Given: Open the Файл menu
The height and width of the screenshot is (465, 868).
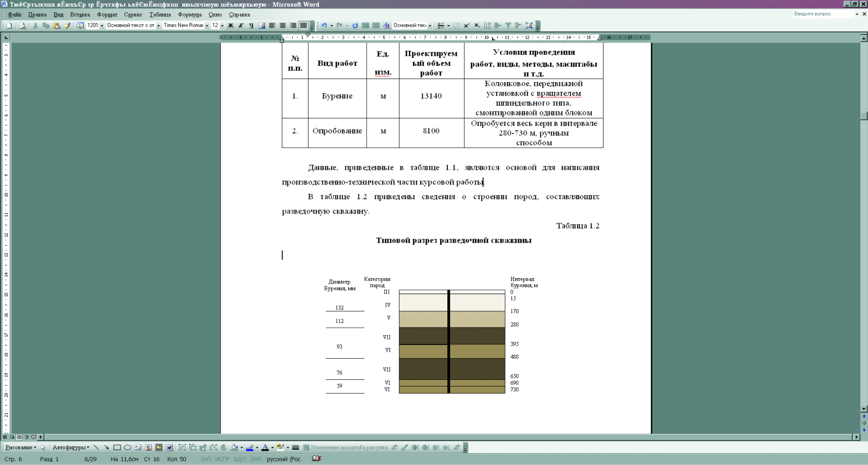Looking at the screenshot, I should pyautogui.click(x=14, y=14).
